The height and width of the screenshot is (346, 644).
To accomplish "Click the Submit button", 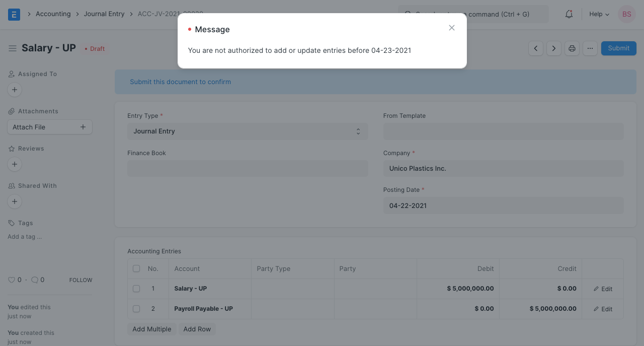I will [x=618, y=48].
